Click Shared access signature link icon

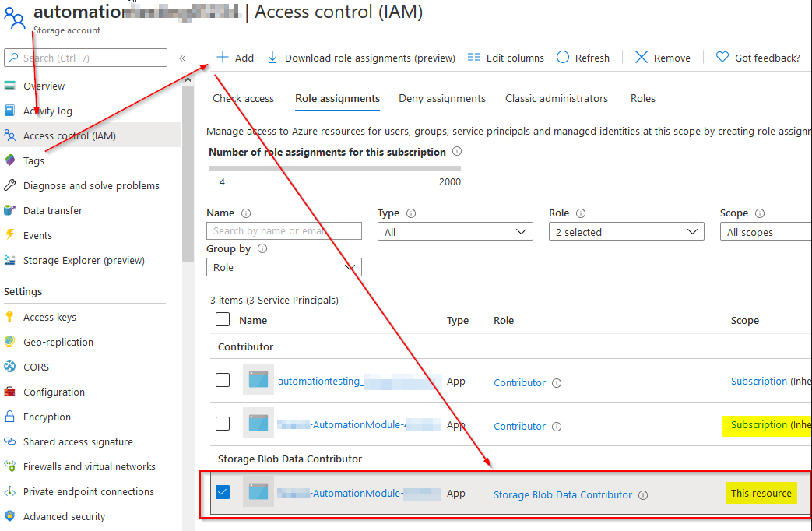(x=10, y=441)
